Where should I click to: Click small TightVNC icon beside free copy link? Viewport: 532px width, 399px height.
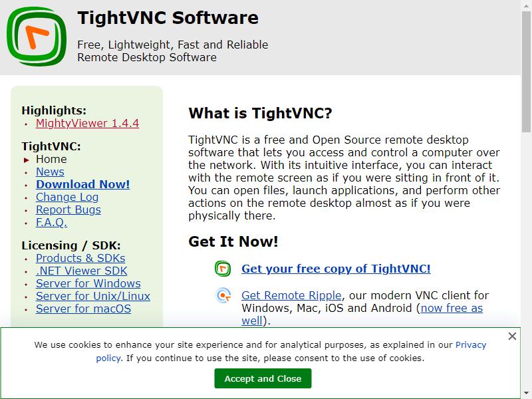[223, 269]
